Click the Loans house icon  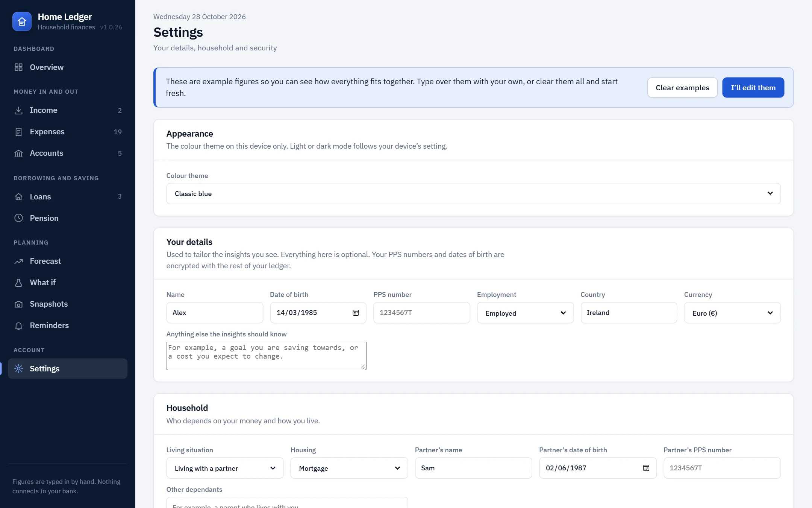[x=18, y=197]
